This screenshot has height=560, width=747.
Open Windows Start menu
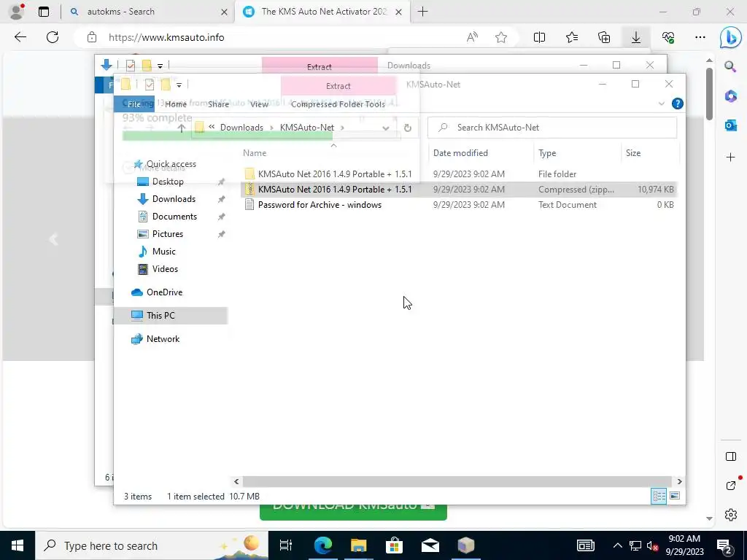(18, 545)
